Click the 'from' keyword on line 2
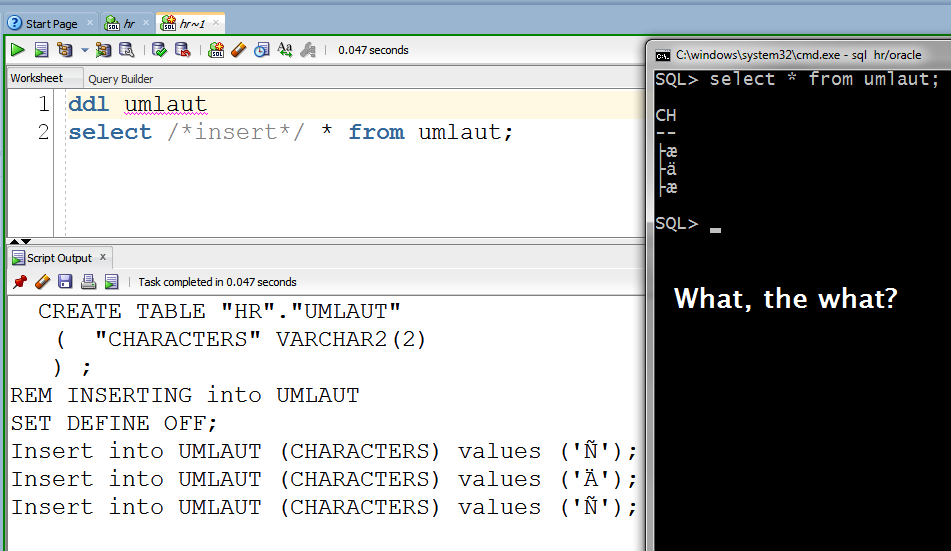Image resolution: width=951 pixels, height=551 pixels. coord(376,132)
